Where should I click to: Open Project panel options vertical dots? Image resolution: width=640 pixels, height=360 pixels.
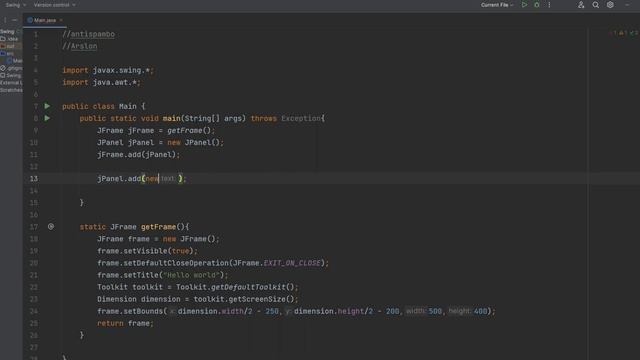click(5, 20)
